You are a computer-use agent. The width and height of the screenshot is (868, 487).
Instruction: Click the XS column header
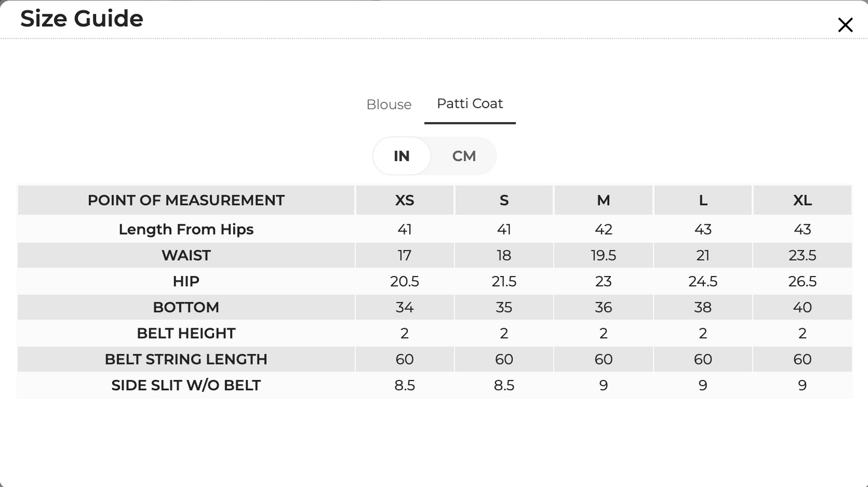[x=405, y=200]
